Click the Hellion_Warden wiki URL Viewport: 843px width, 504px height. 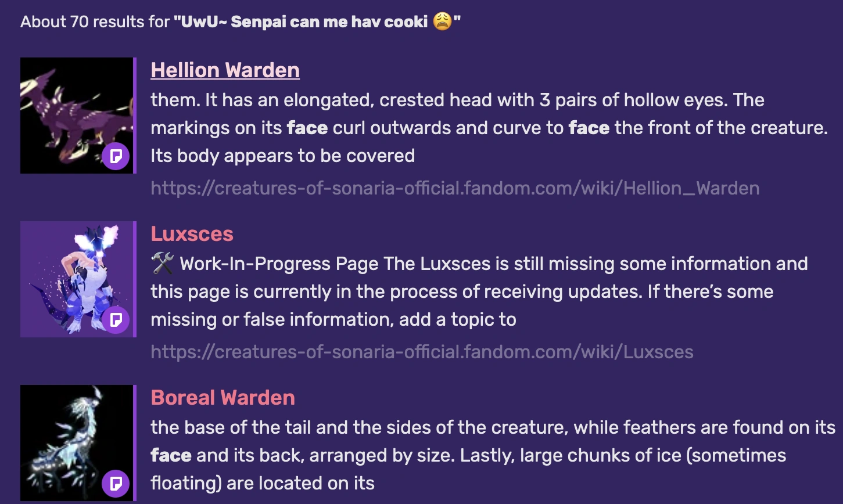[x=455, y=188]
